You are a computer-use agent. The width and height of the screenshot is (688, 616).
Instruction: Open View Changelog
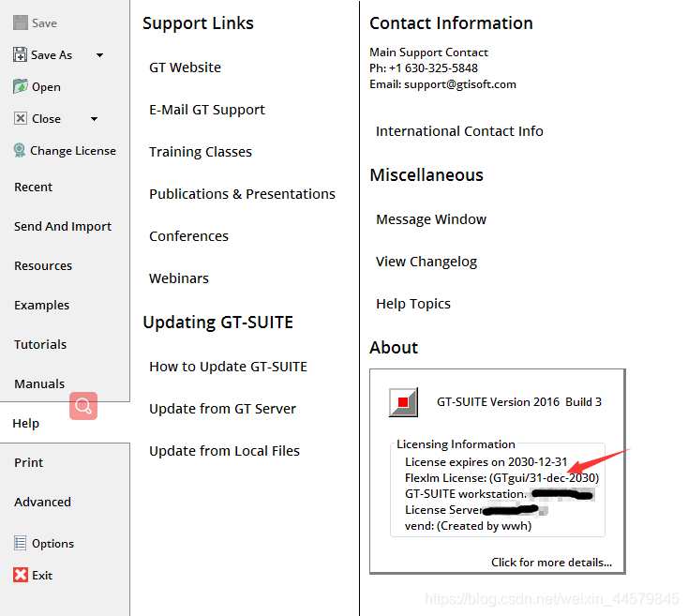pos(426,262)
